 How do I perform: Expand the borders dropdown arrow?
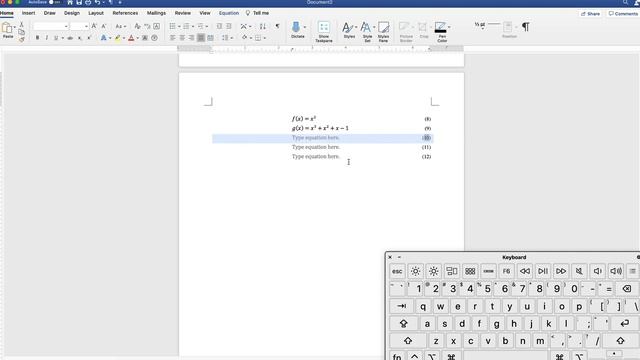click(x=264, y=38)
